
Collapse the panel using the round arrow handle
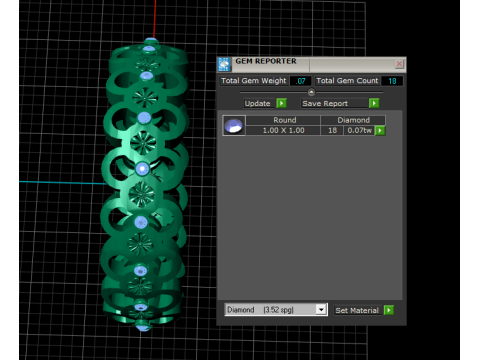click(311, 92)
